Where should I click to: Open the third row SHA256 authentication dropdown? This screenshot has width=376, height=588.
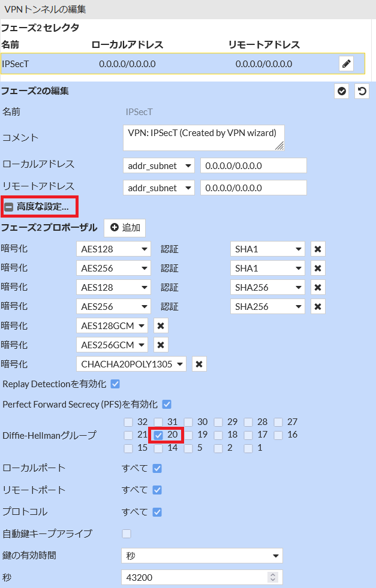[x=267, y=287]
